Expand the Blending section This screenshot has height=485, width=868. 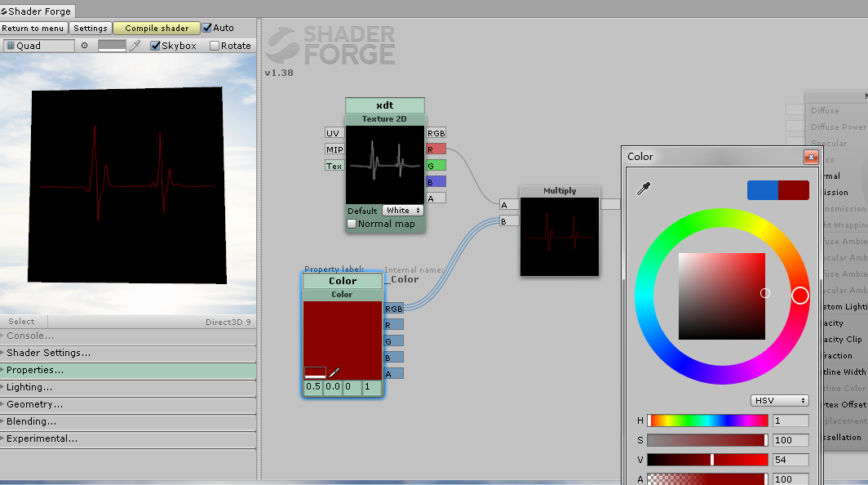coord(128,422)
